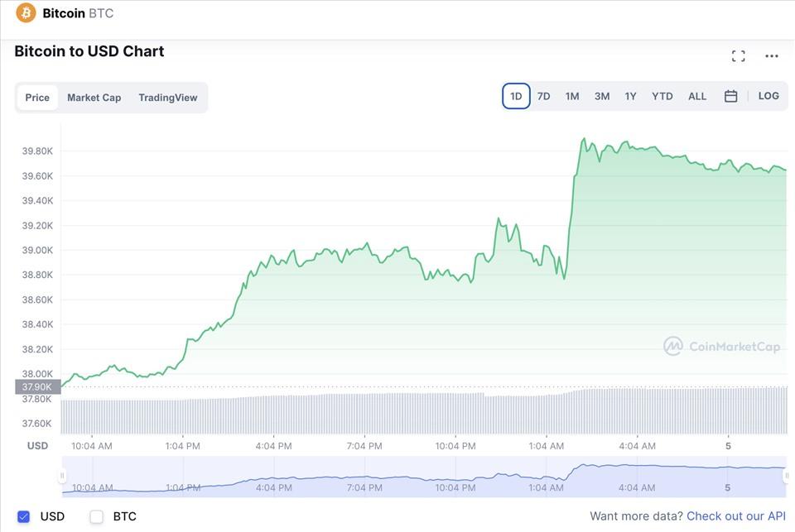Select the YTD time range
Screen dimensions: 795x532
(x=662, y=95)
